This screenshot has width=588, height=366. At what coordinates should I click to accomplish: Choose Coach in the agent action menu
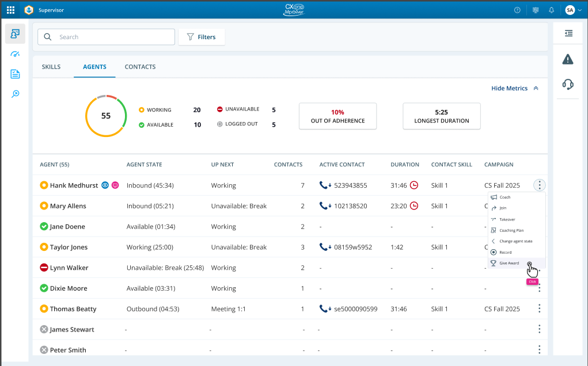[x=504, y=197]
